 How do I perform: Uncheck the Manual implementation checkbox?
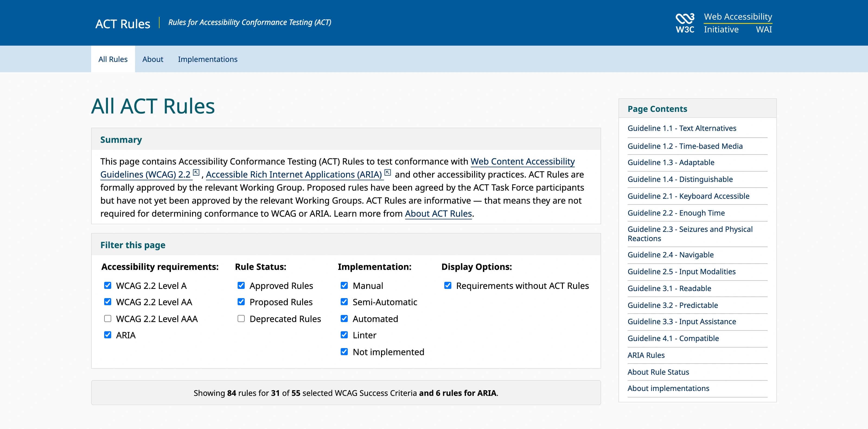tap(344, 285)
